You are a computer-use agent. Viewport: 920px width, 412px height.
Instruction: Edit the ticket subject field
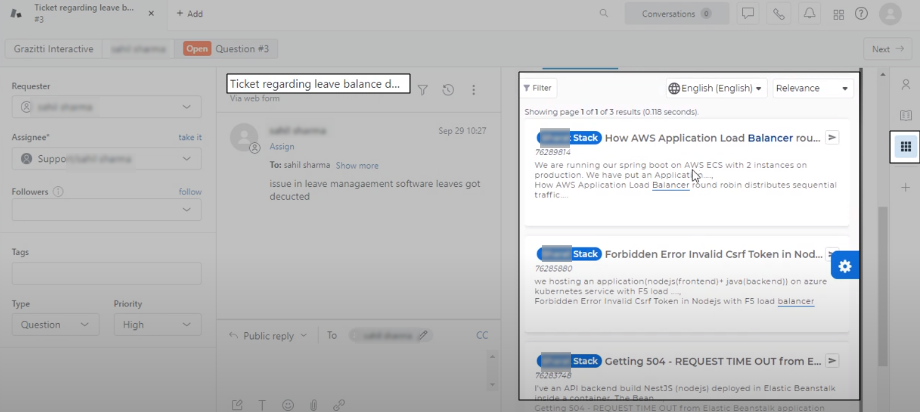[318, 84]
